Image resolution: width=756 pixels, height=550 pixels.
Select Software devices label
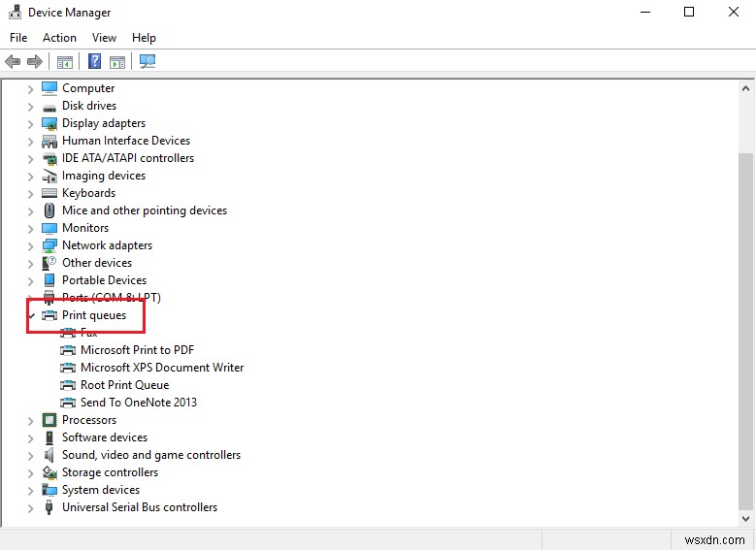tap(105, 437)
